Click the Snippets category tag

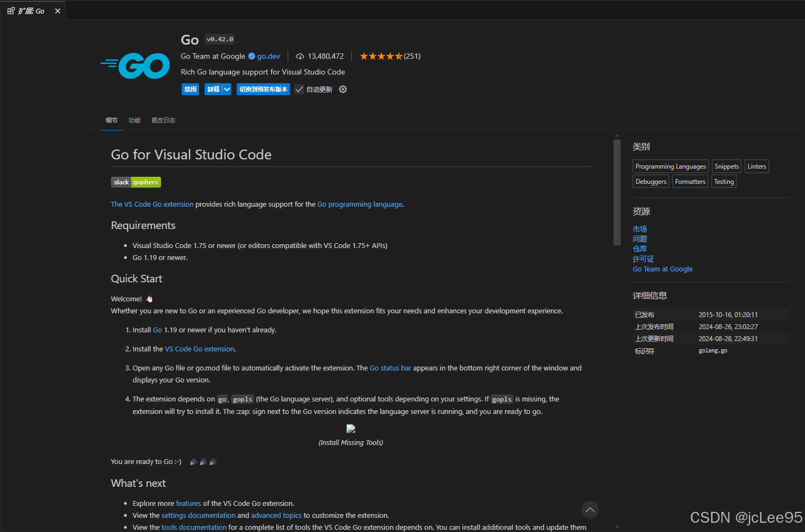(x=727, y=166)
